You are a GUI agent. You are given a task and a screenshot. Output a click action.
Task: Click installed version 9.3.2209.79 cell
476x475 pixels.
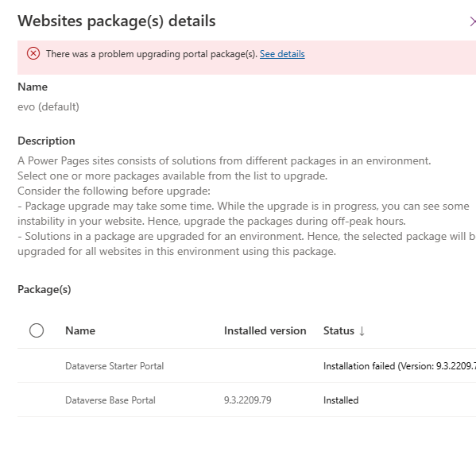[x=247, y=400]
